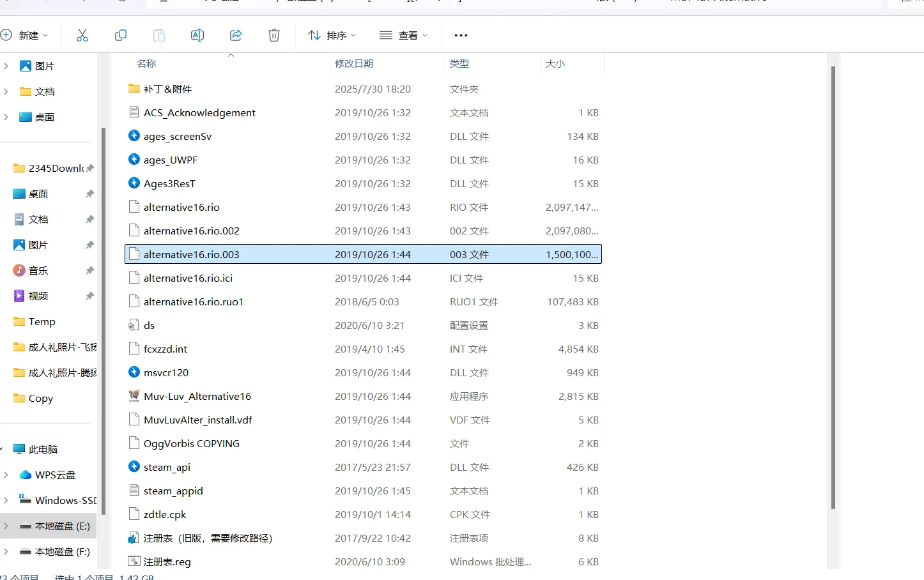The height and width of the screenshot is (580, 924).
Task: Select the MuvLuvAlter_install.vdf file
Action: click(363, 420)
